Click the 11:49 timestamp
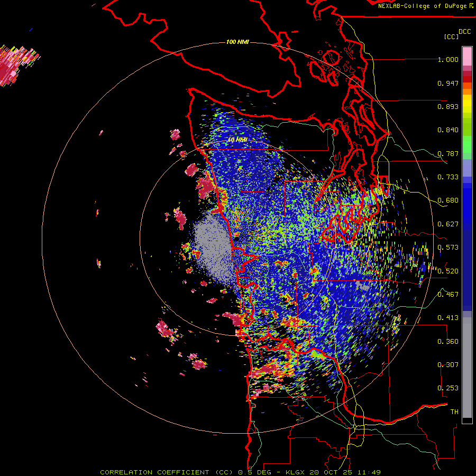Image resolution: width=476 pixels, height=476 pixels. (369, 472)
